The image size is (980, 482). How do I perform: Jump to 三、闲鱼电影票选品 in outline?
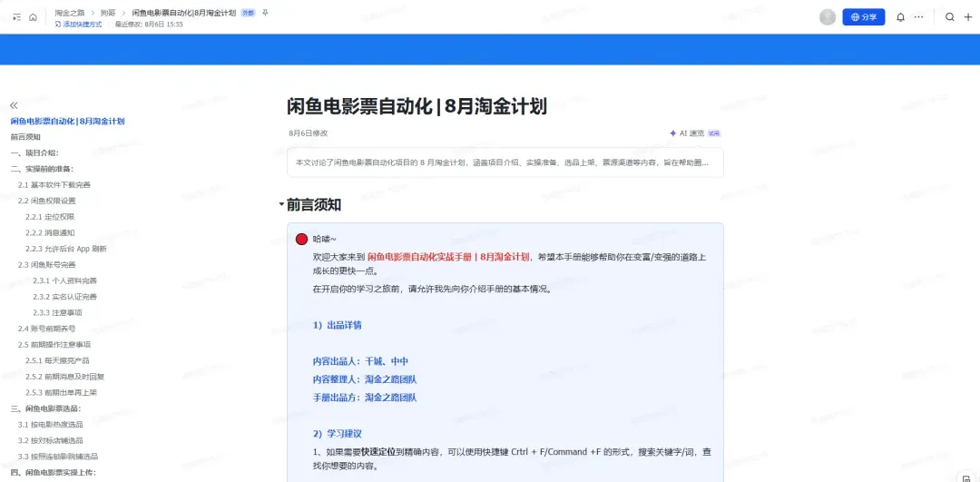(x=45, y=408)
